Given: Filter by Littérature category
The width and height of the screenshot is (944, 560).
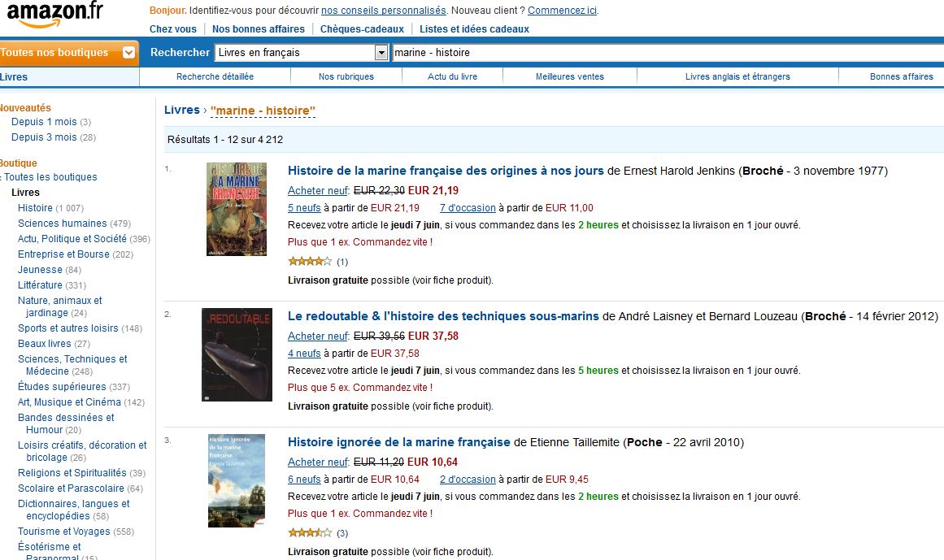Looking at the screenshot, I should click(40, 285).
